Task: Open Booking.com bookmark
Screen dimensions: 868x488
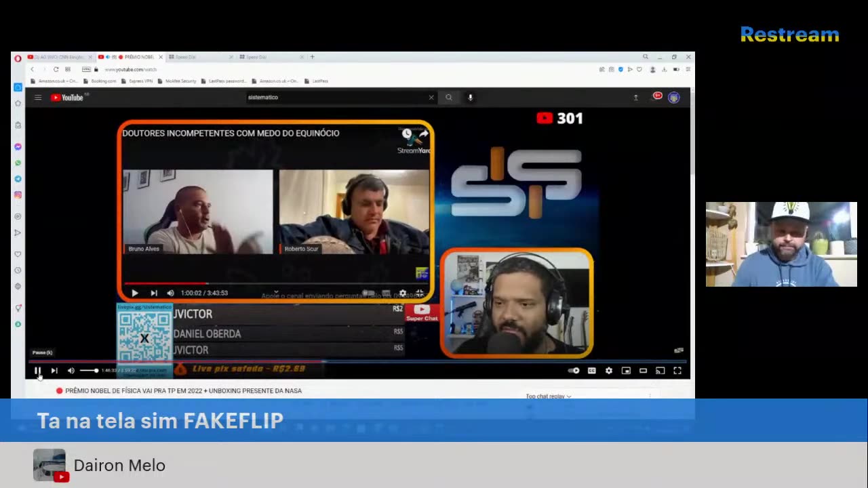Action: (100, 81)
